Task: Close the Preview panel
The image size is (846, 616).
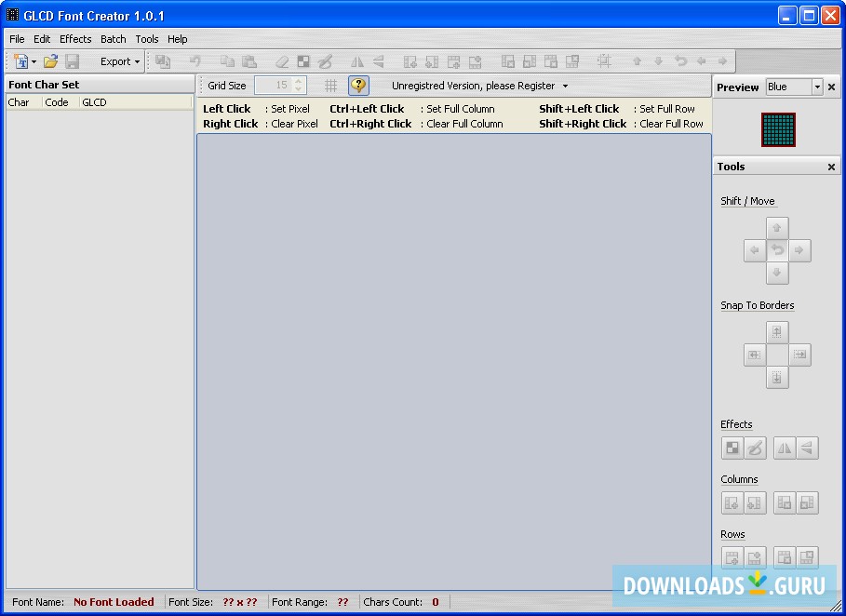Action: tap(831, 87)
